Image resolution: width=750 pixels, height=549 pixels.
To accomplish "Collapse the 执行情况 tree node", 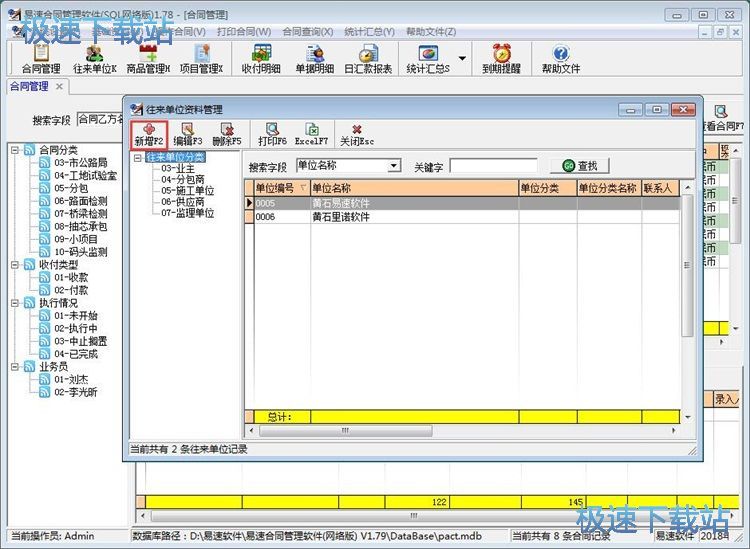I will (x=16, y=303).
